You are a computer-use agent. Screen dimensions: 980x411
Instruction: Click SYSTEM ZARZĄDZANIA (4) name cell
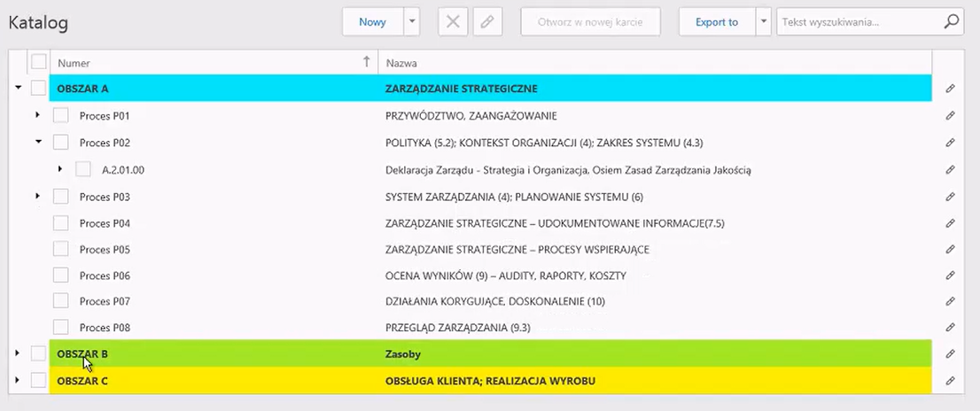[x=514, y=197]
